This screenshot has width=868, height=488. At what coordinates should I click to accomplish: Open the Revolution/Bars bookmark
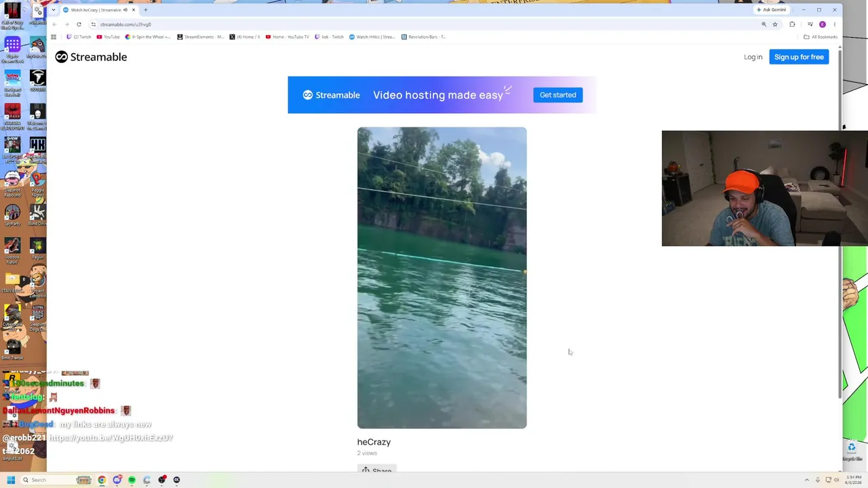coord(424,37)
